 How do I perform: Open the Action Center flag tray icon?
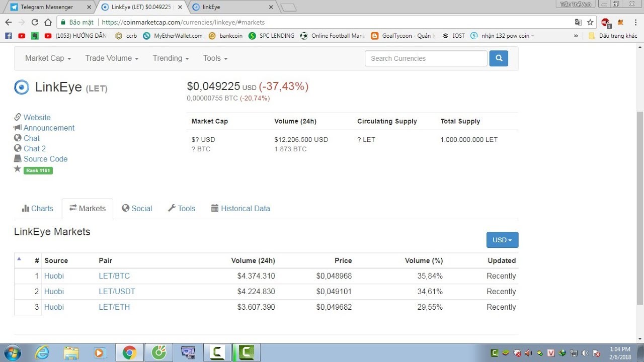(596, 353)
